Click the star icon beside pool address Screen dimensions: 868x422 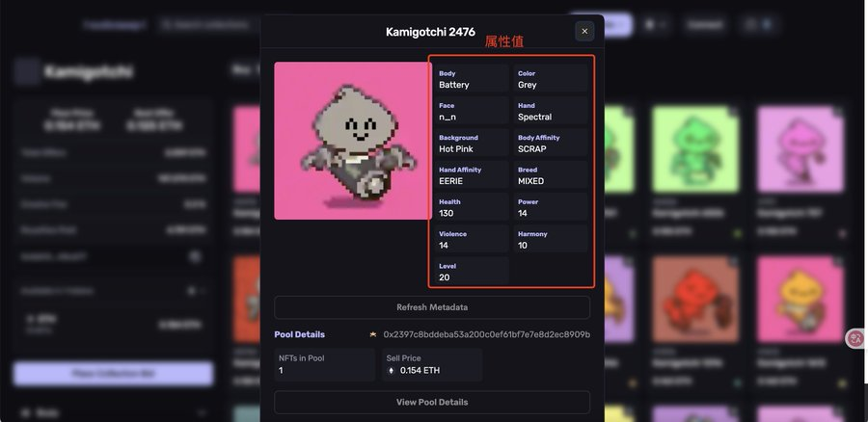pyautogui.click(x=373, y=334)
